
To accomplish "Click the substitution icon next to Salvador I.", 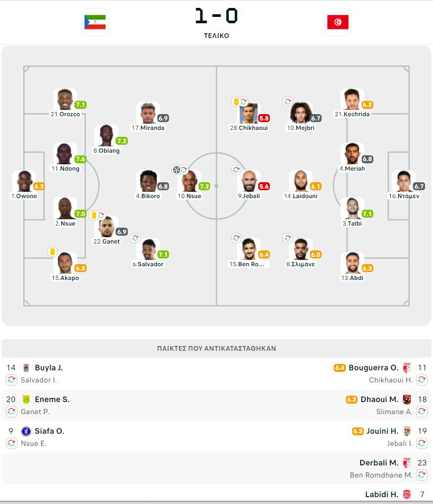I will click(x=12, y=380).
